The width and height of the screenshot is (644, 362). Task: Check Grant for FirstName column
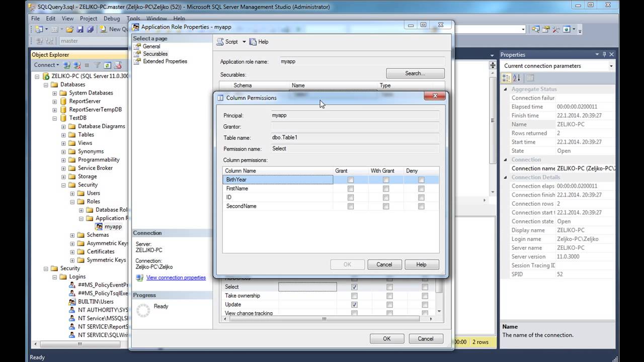coord(351,189)
